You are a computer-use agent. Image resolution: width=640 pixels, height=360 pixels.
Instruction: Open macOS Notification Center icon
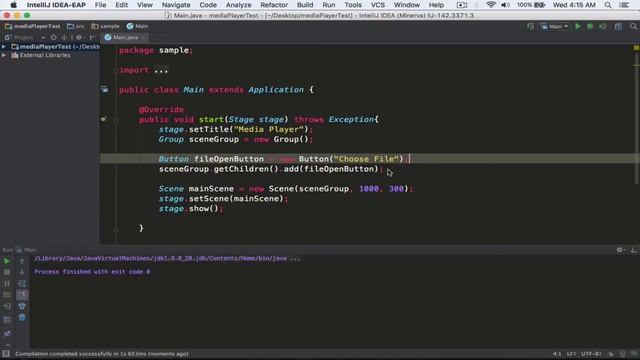pos(624,5)
